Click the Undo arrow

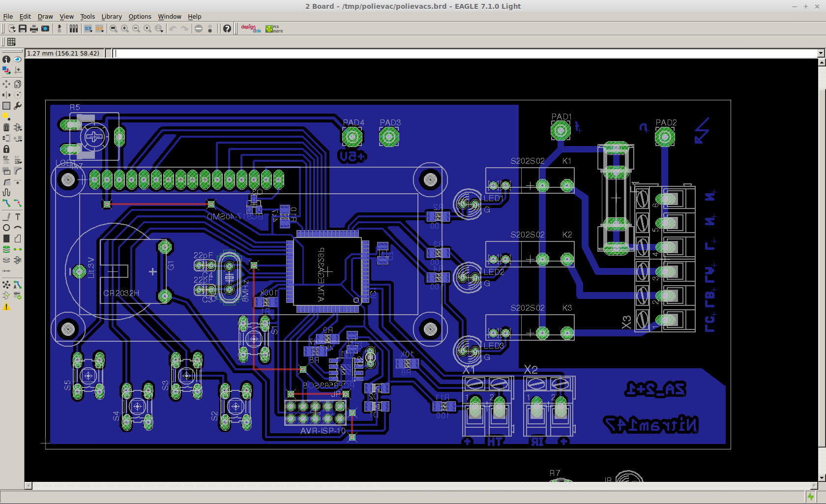(173, 29)
